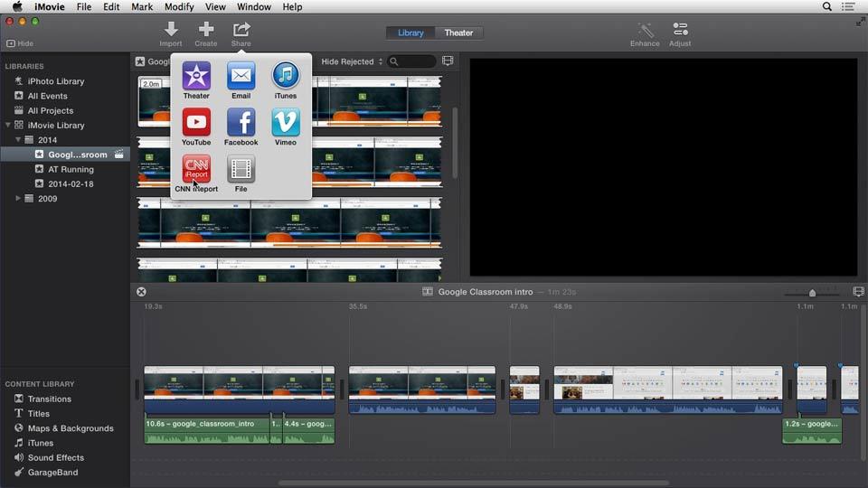
Task: Hide the libraries sidebar
Action: [20, 43]
